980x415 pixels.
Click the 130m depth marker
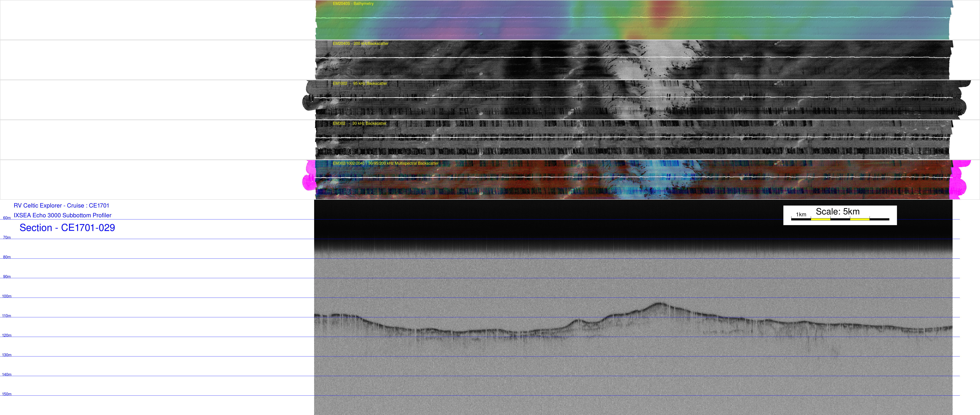coord(7,355)
